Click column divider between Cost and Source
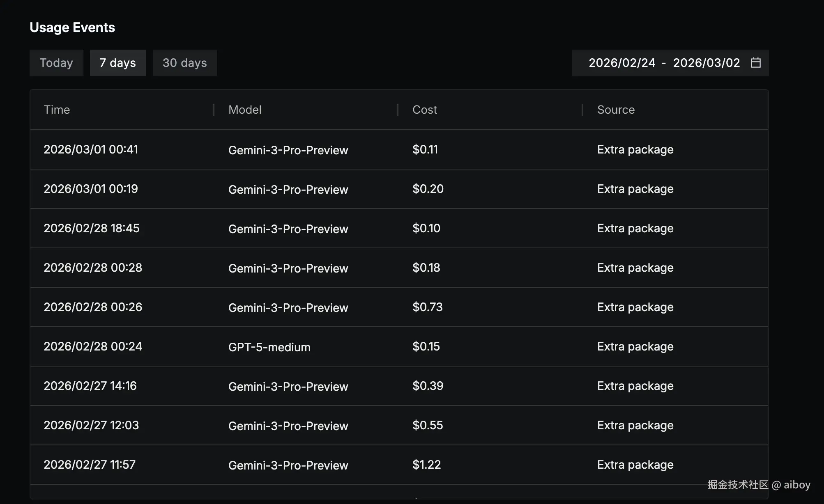 click(582, 110)
